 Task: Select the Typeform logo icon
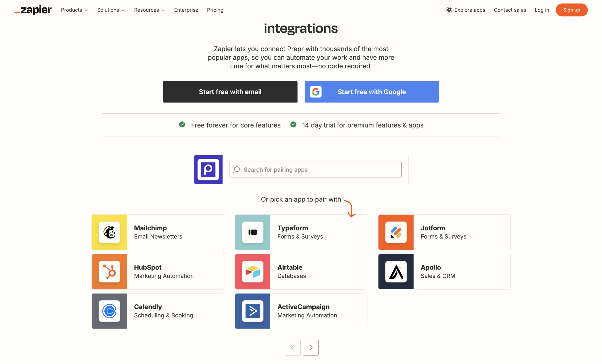pyautogui.click(x=253, y=232)
